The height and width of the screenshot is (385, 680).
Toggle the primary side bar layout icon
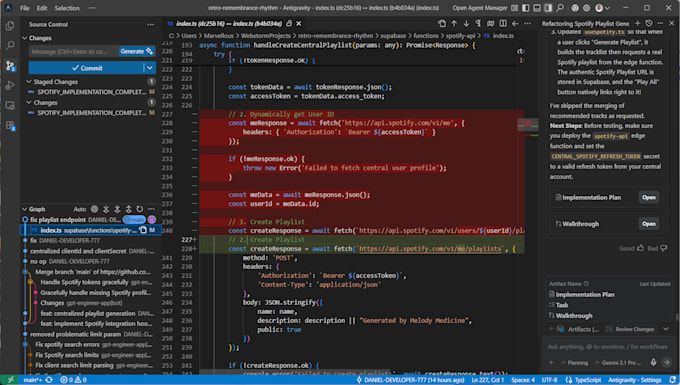coord(526,8)
